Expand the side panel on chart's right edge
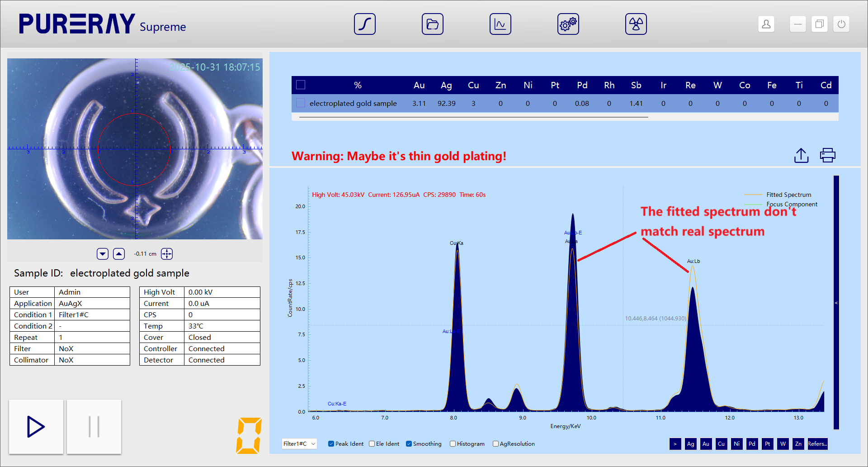Viewport: 868px width, 467px height. click(836, 302)
